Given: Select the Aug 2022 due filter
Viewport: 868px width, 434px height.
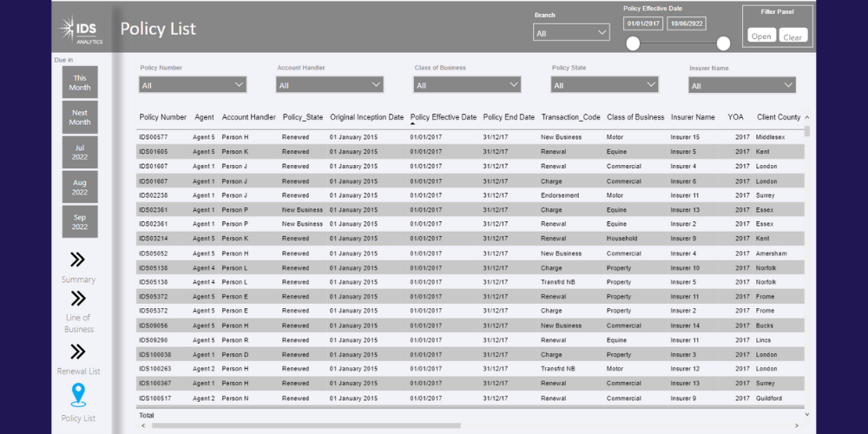Looking at the screenshot, I should [80, 187].
